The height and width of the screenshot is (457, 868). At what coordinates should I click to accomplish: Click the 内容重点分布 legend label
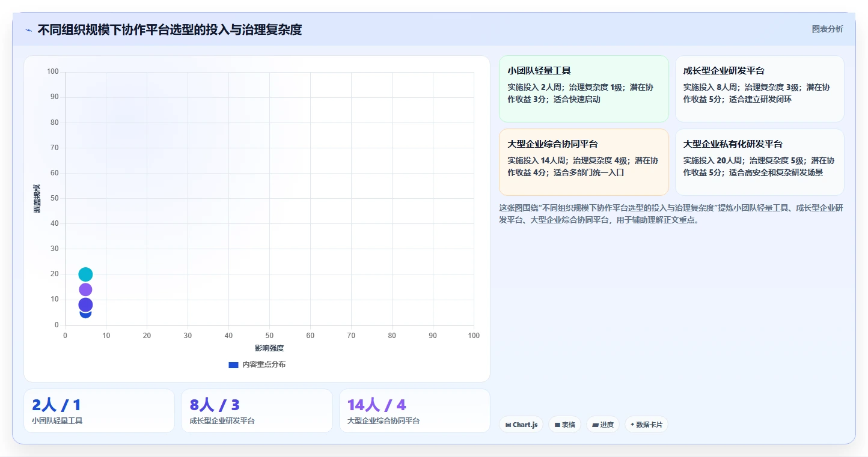pyautogui.click(x=264, y=365)
